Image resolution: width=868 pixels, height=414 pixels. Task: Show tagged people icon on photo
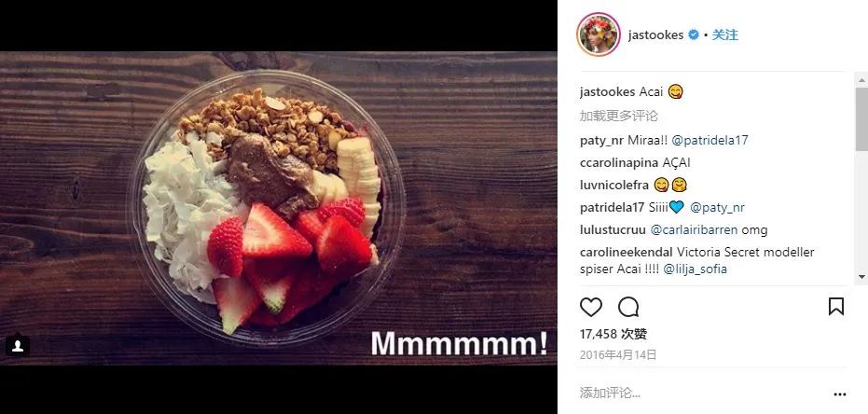pyautogui.click(x=17, y=346)
